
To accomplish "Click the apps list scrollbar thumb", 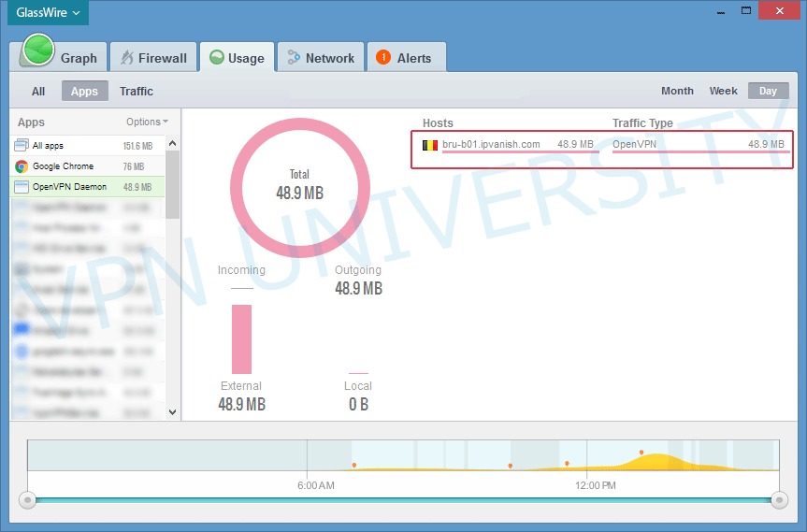I will (x=173, y=184).
